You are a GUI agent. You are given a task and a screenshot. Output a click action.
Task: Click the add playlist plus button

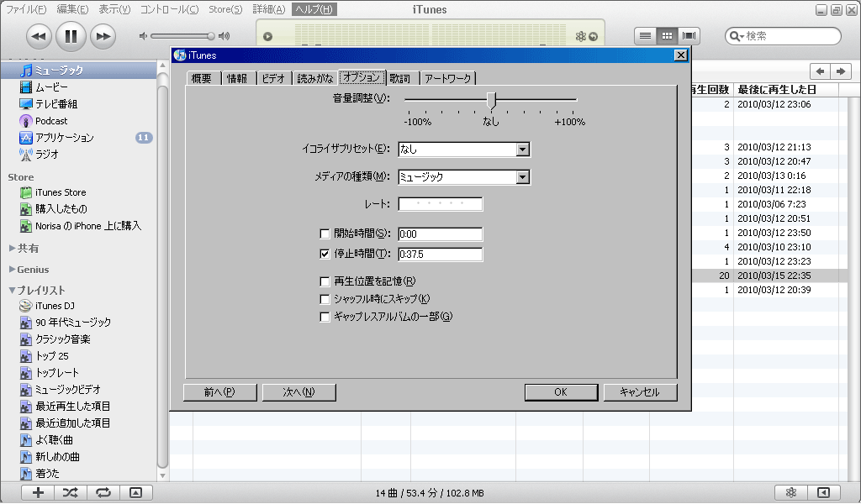click(38, 492)
